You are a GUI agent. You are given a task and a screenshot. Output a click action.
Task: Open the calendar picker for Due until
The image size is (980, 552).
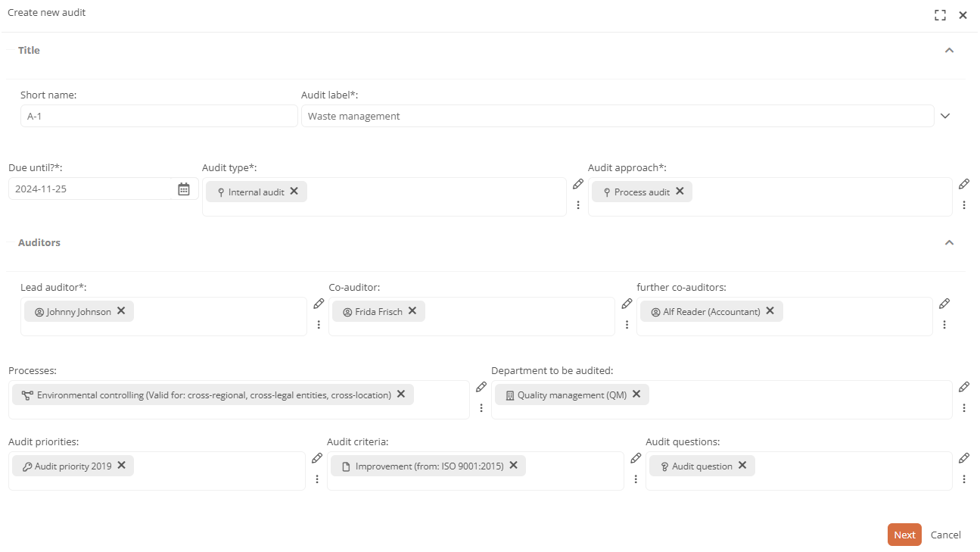pyautogui.click(x=184, y=189)
